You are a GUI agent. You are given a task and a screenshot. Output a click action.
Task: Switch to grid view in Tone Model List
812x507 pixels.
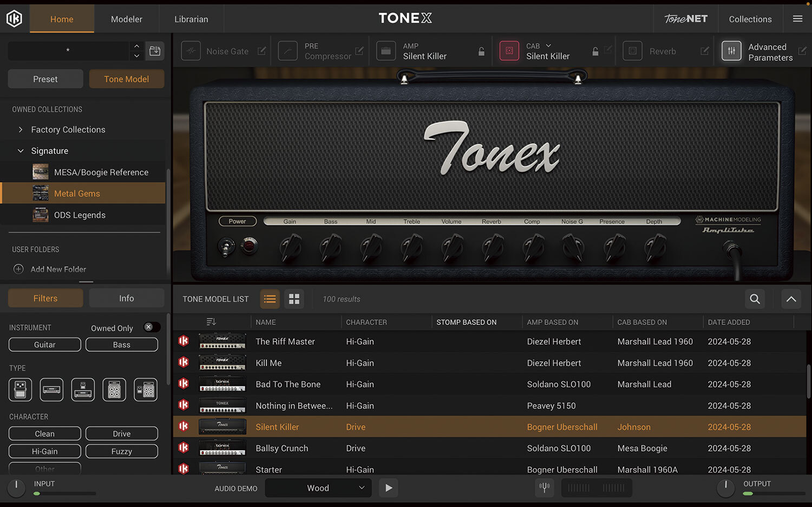(294, 299)
